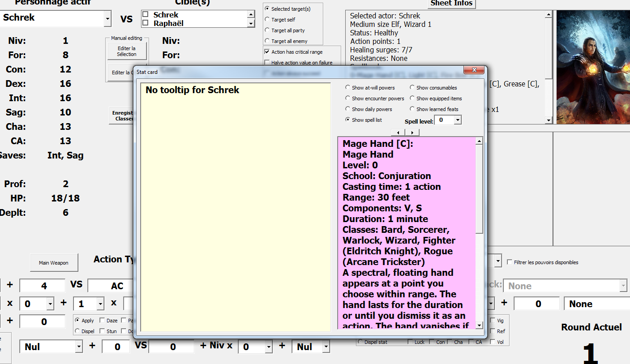
Task: Click the next spell right arrow
Action: coord(412,133)
